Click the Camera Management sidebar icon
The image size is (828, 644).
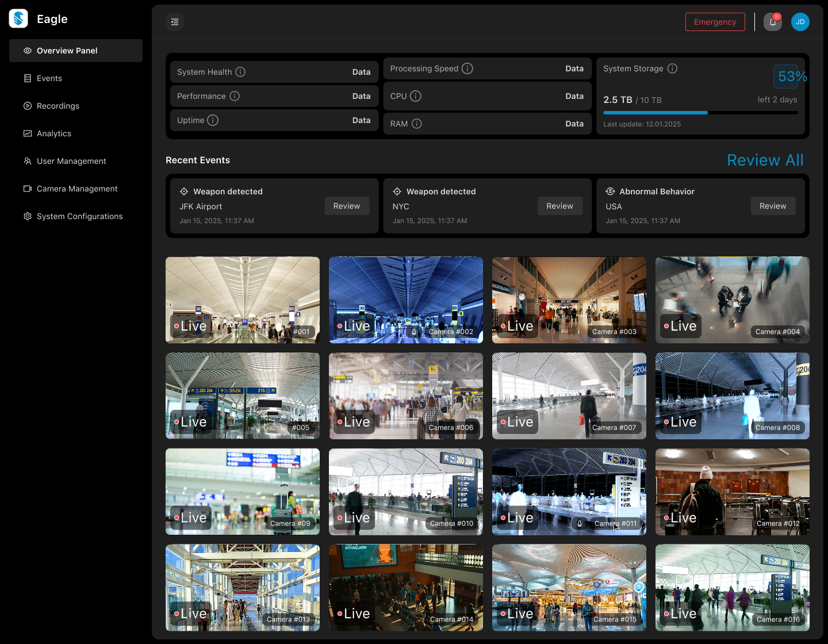[27, 189]
